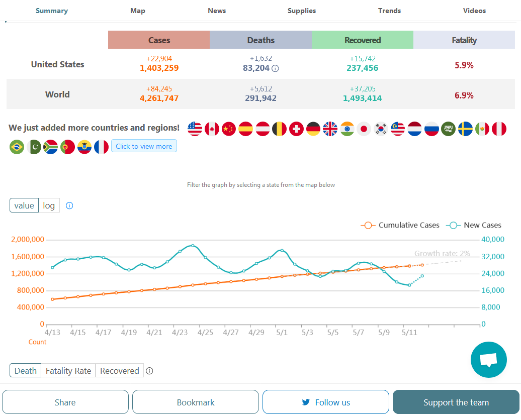
Task: Open the Supplies tab
Action: click(x=302, y=11)
